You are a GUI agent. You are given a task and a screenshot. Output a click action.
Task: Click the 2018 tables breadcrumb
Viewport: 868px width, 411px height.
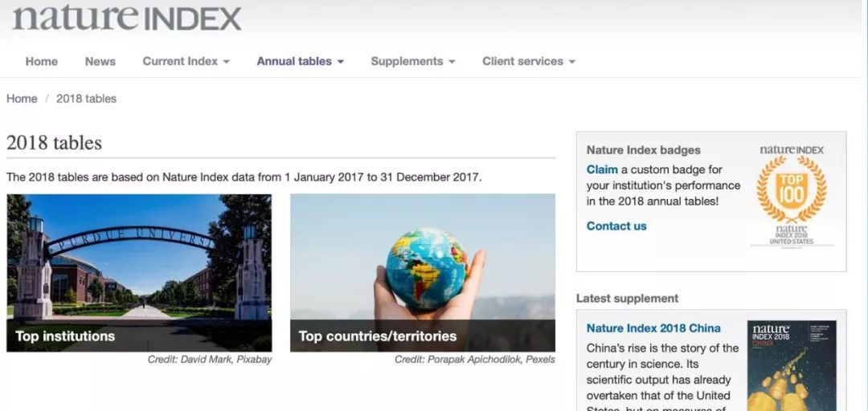point(86,99)
